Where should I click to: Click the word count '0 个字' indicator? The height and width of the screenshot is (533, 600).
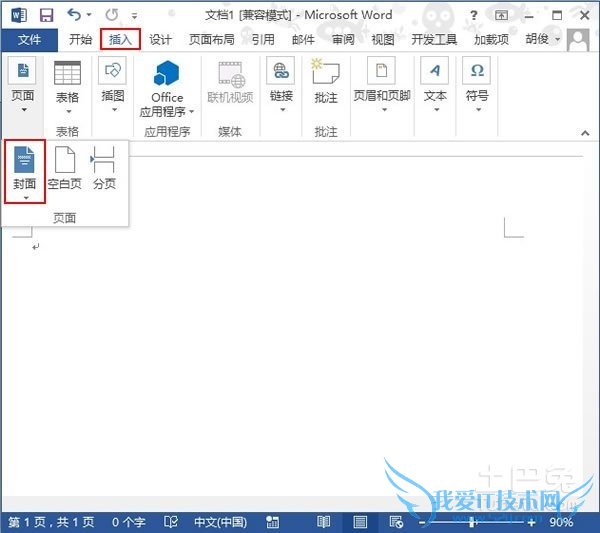pos(129,522)
